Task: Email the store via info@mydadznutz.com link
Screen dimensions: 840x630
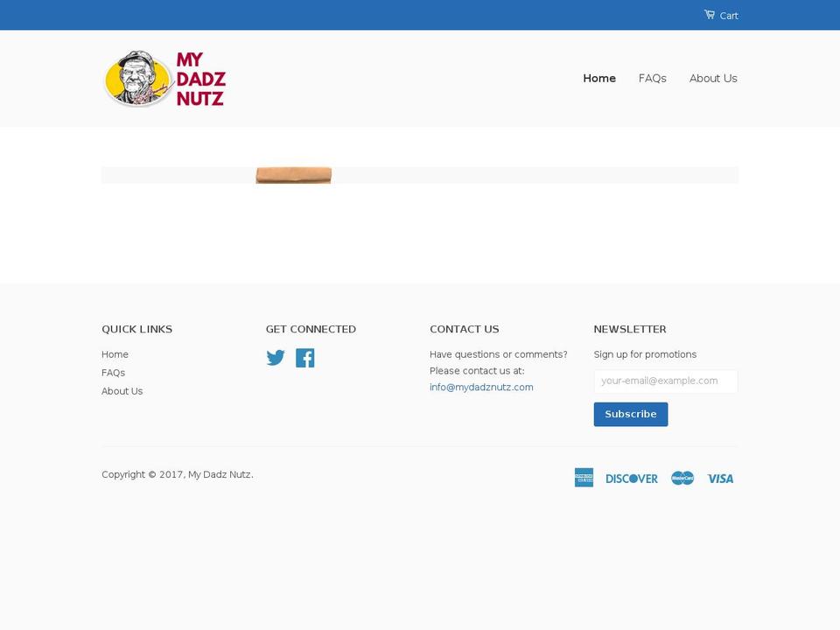Action: (x=481, y=387)
